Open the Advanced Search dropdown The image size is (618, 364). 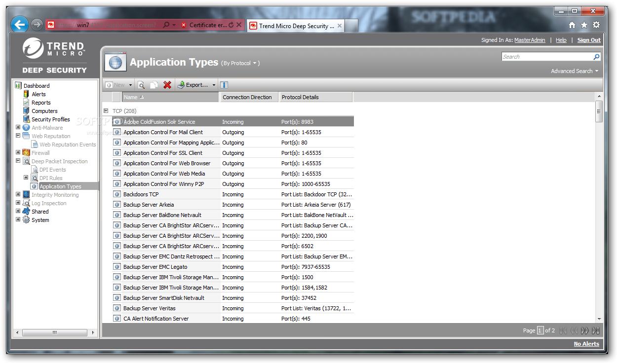pos(575,71)
